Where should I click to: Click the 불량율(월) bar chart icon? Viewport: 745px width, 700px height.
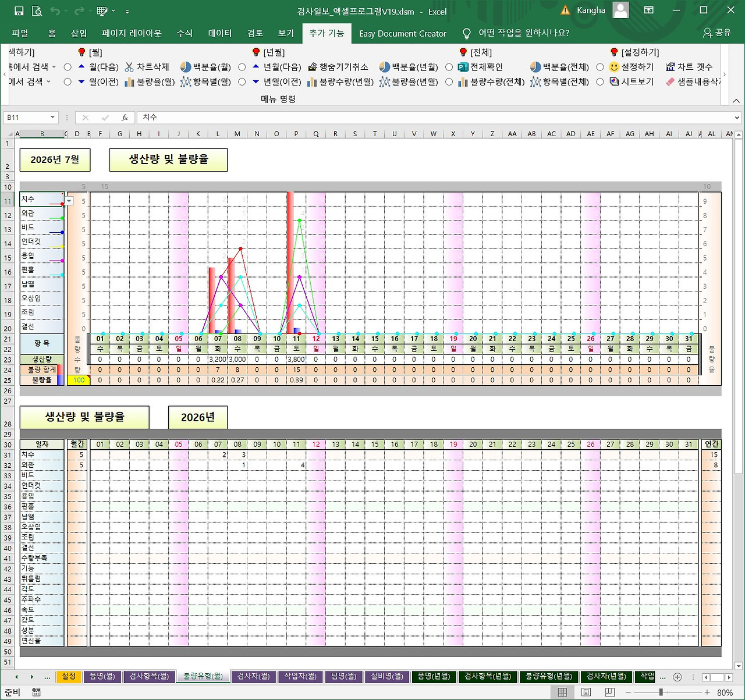[129, 82]
